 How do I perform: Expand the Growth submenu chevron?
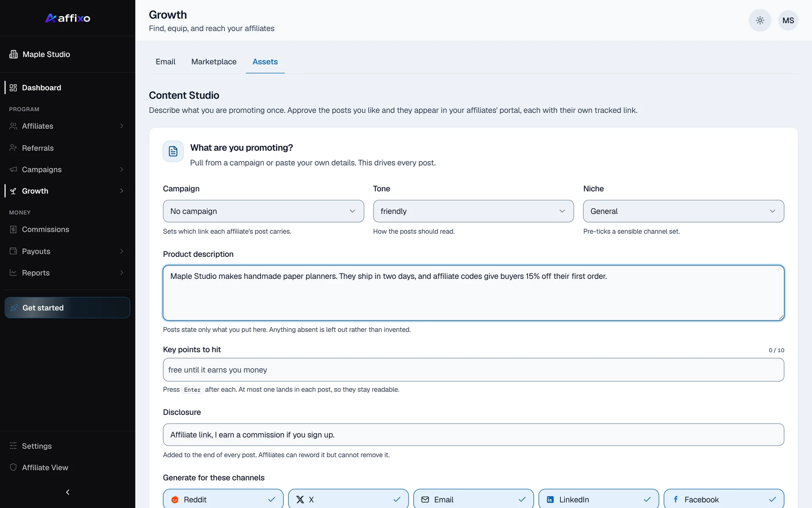122,191
